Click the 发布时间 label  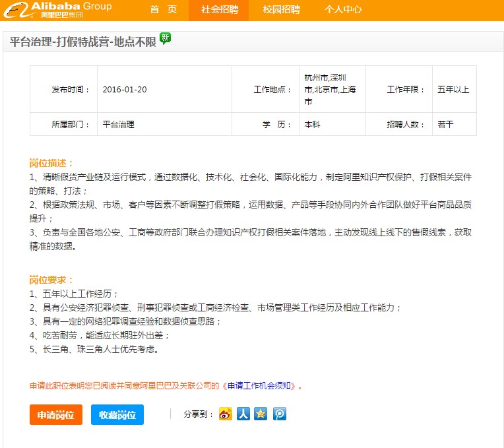coord(71,89)
